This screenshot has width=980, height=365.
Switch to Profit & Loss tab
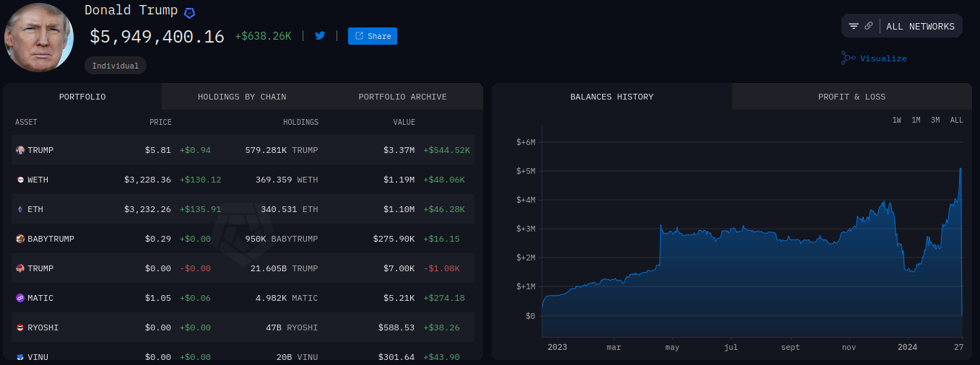851,97
